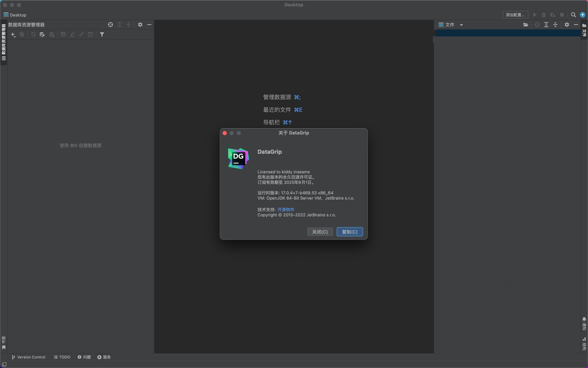Click the 使用 ⌘N 创建数据源 placeholder text
Screen dimensions: 588x368
[x=80, y=145]
